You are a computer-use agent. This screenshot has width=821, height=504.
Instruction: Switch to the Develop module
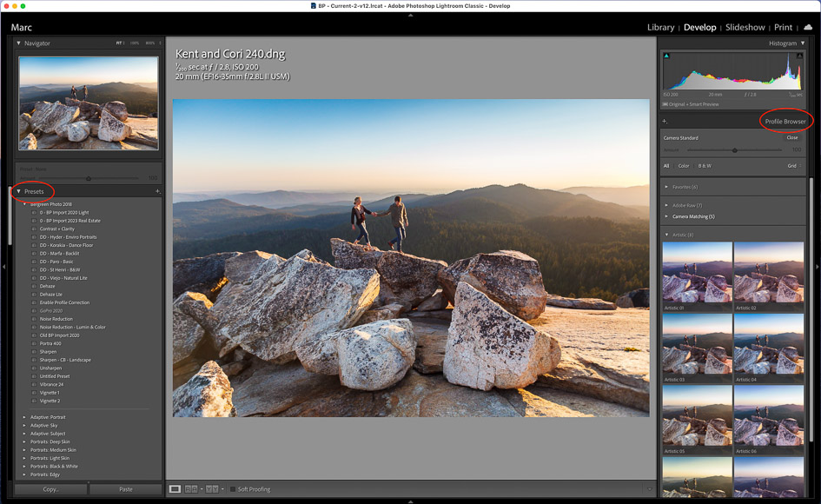click(699, 27)
